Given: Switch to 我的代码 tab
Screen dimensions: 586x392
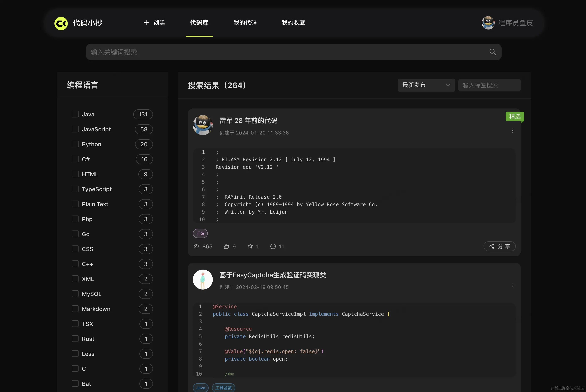Looking at the screenshot, I should pyautogui.click(x=245, y=22).
